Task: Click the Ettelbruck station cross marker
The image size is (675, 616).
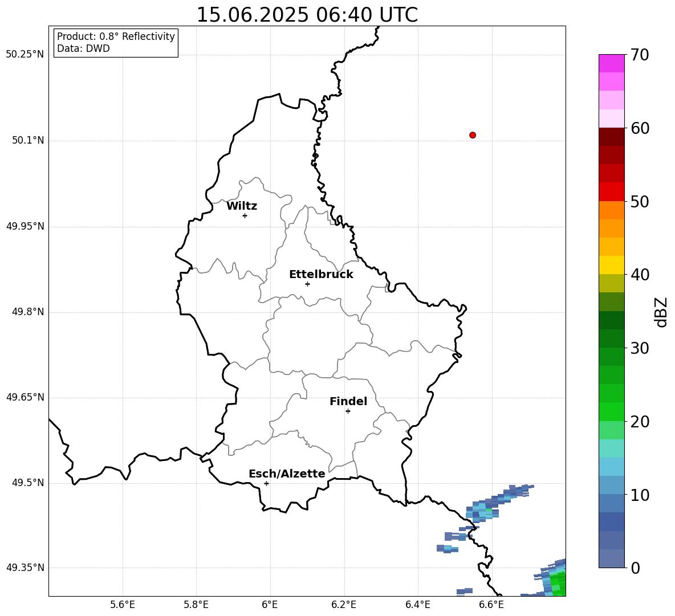Action: 307,284
